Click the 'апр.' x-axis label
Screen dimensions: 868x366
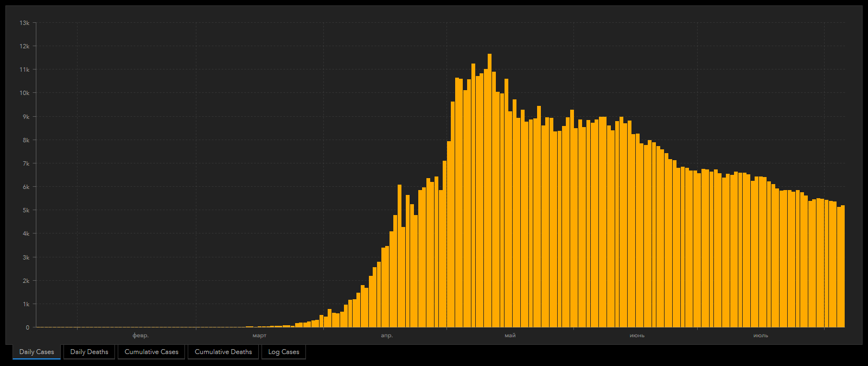coord(387,336)
